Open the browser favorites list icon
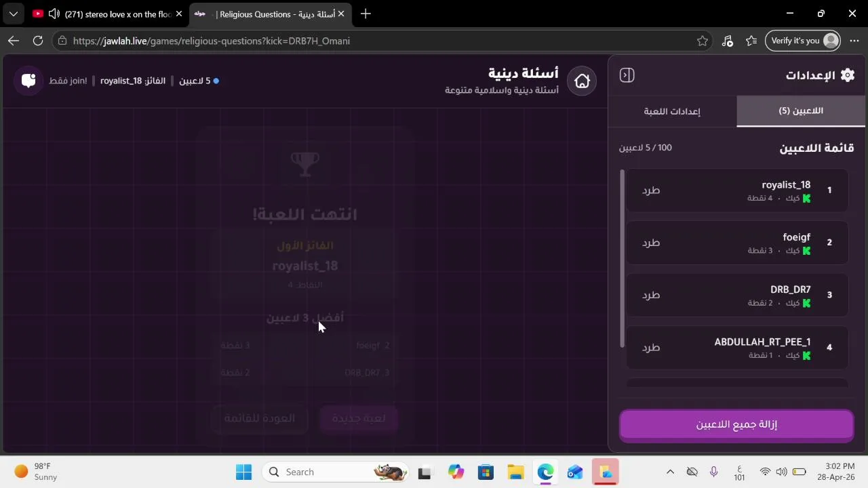The height and width of the screenshot is (488, 868). [x=751, y=41]
